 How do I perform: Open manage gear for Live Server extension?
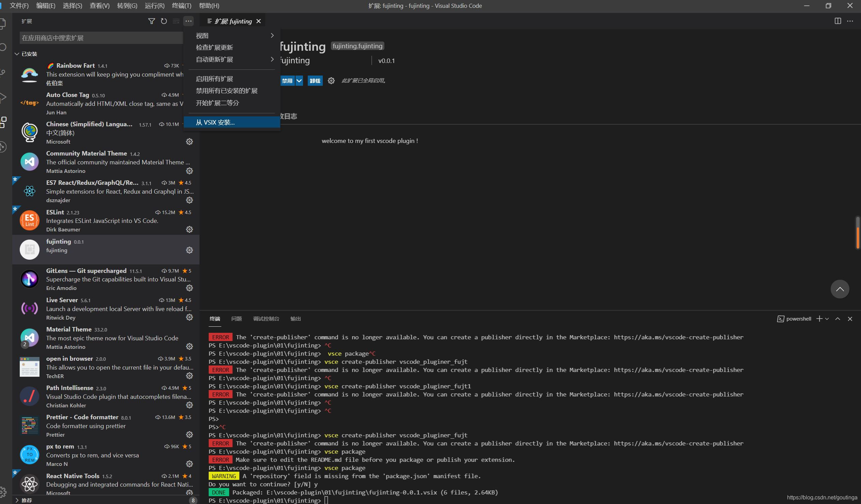tap(189, 318)
